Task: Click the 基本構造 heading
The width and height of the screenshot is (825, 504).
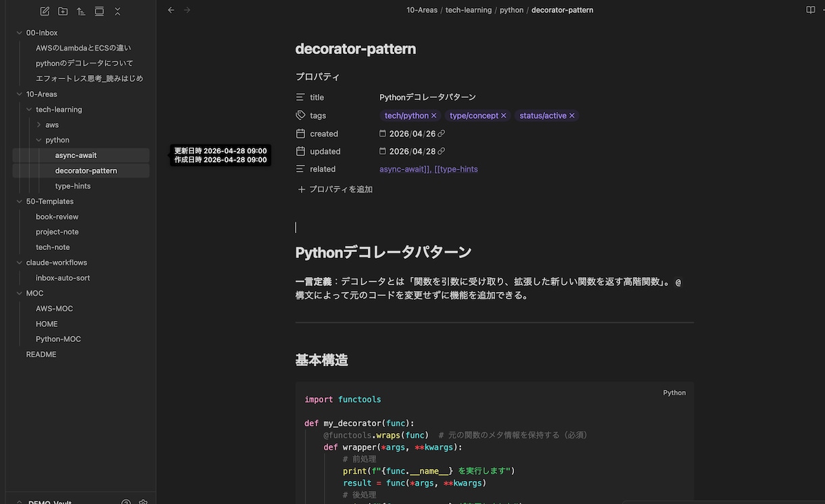Action: pyautogui.click(x=322, y=360)
